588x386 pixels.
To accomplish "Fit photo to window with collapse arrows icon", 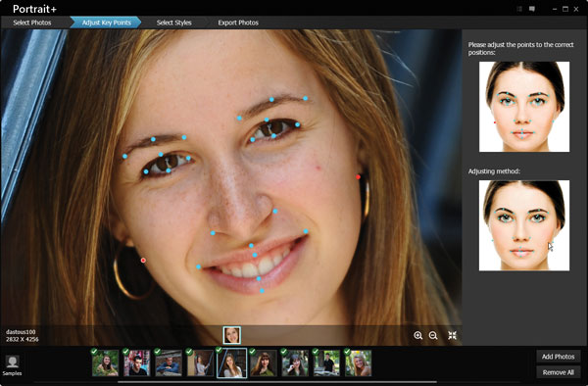I will coord(452,335).
